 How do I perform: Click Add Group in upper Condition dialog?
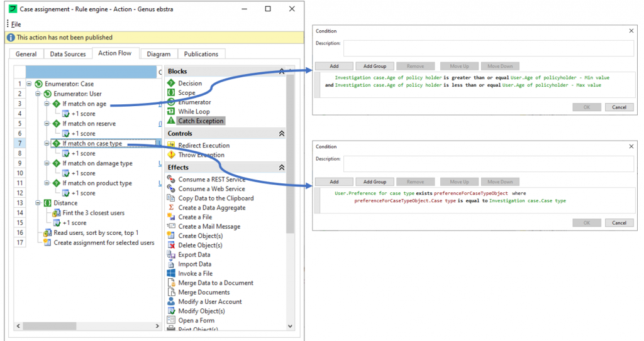pyautogui.click(x=375, y=66)
